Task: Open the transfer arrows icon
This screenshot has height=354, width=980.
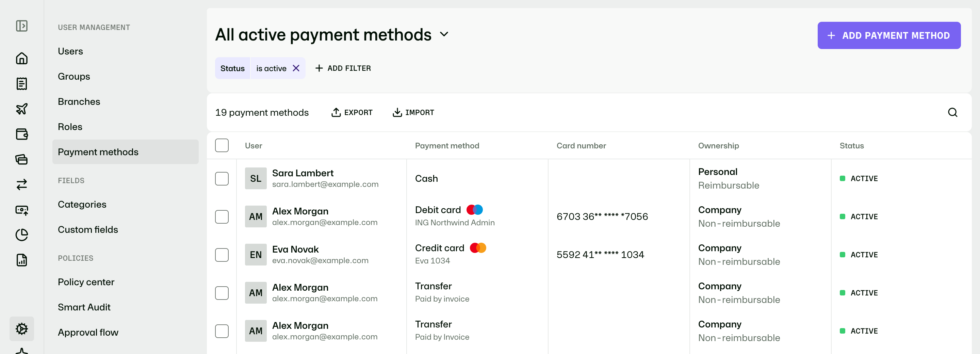Action: tap(22, 184)
